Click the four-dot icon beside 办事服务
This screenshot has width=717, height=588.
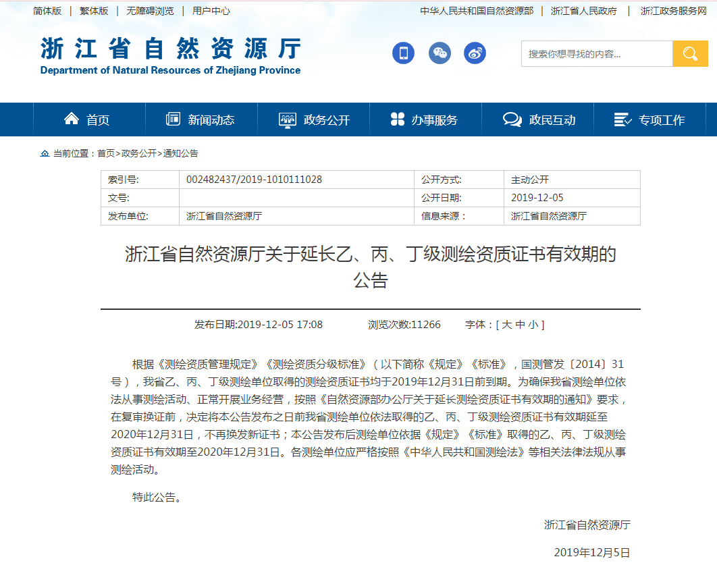click(398, 119)
